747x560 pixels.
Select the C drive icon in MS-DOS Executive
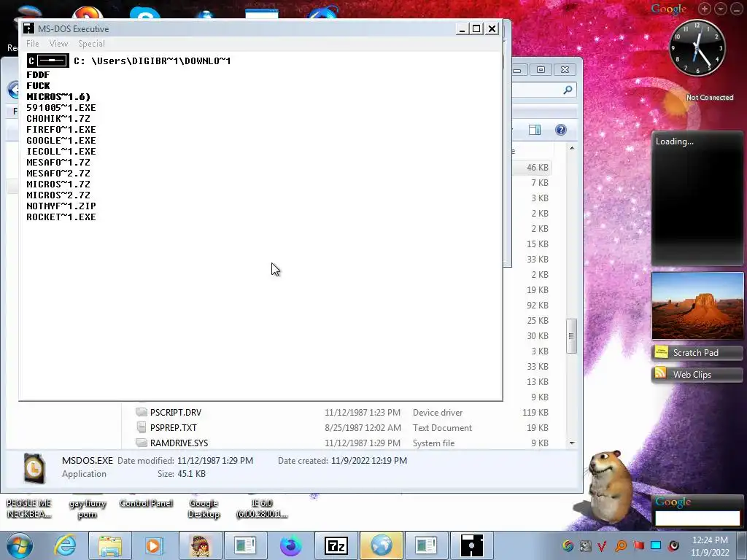coord(47,61)
